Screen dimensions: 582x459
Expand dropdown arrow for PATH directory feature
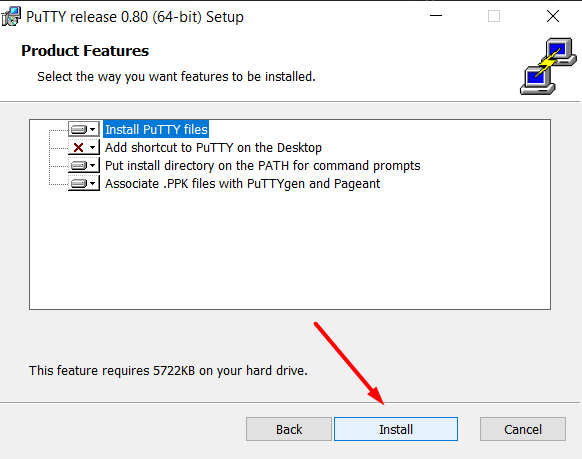coord(93,165)
